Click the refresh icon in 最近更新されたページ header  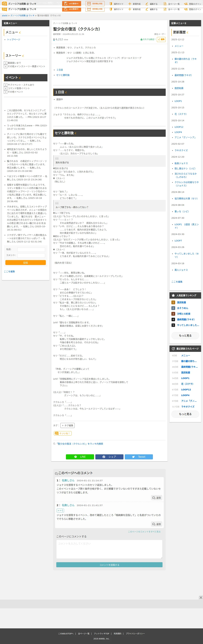[173, 349]
